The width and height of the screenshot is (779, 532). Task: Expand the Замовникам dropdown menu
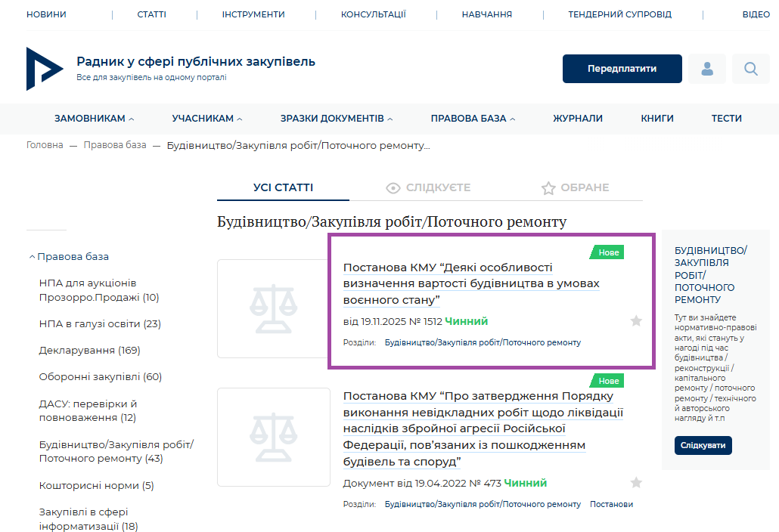(x=94, y=119)
